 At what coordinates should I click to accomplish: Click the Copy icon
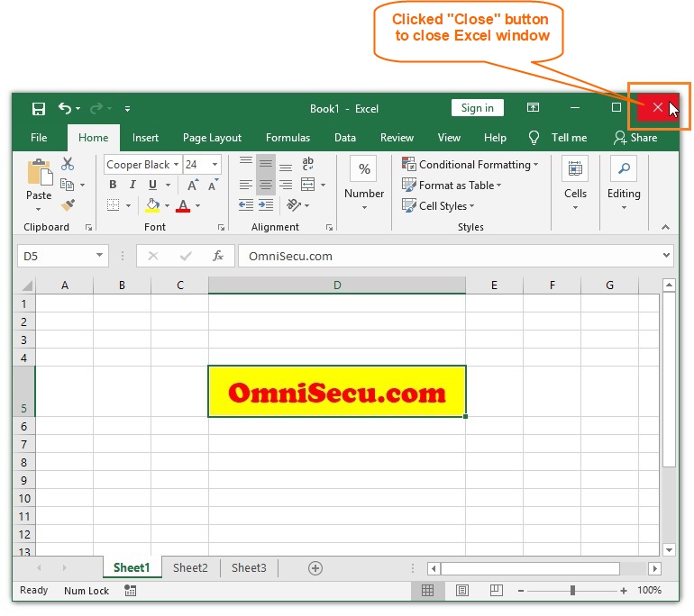[x=67, y=185]
